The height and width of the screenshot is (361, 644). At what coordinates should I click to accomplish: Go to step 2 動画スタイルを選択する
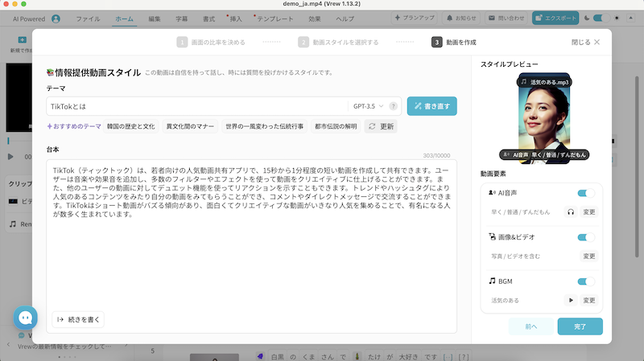coord(338,43)
